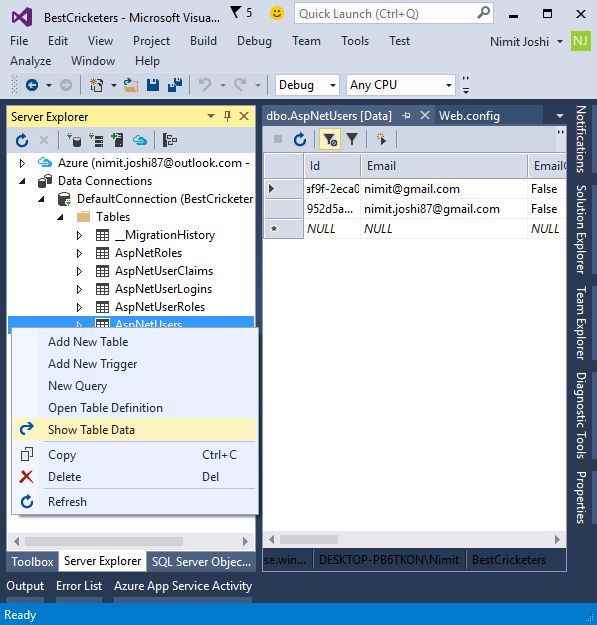
Task: Click the Save All toolbar icon
Action: click(175, 85)
